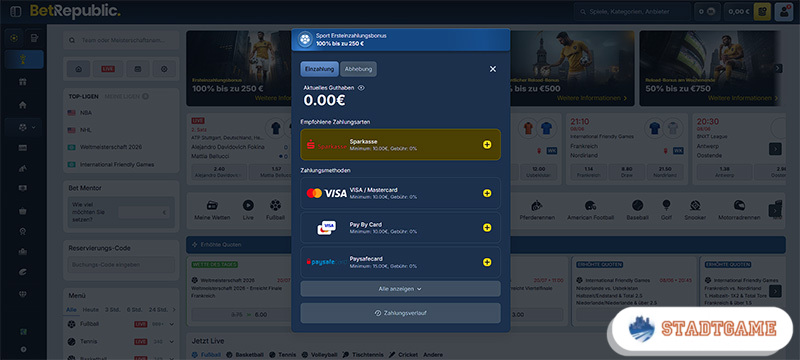The height and width of the screenshot is (360, 800).
Task: Open the shopping basket icon in left sidebar
Action: click(x=23, y=210)
